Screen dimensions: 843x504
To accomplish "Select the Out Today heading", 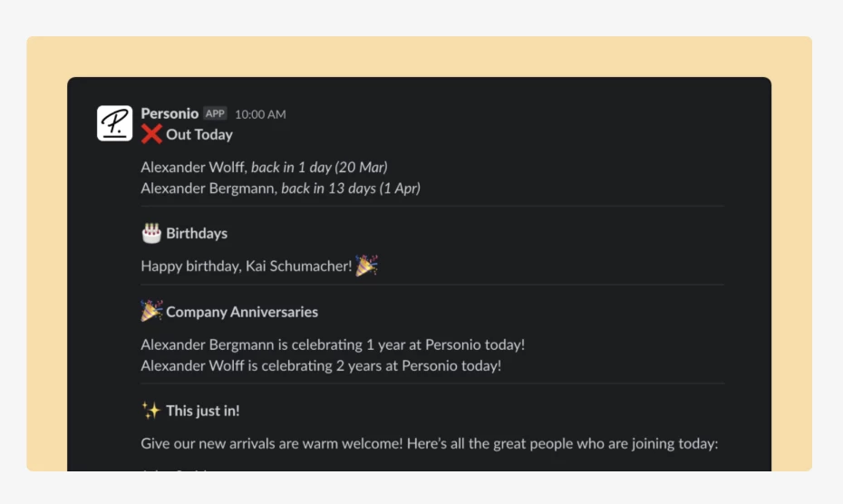I will (199, 134).
